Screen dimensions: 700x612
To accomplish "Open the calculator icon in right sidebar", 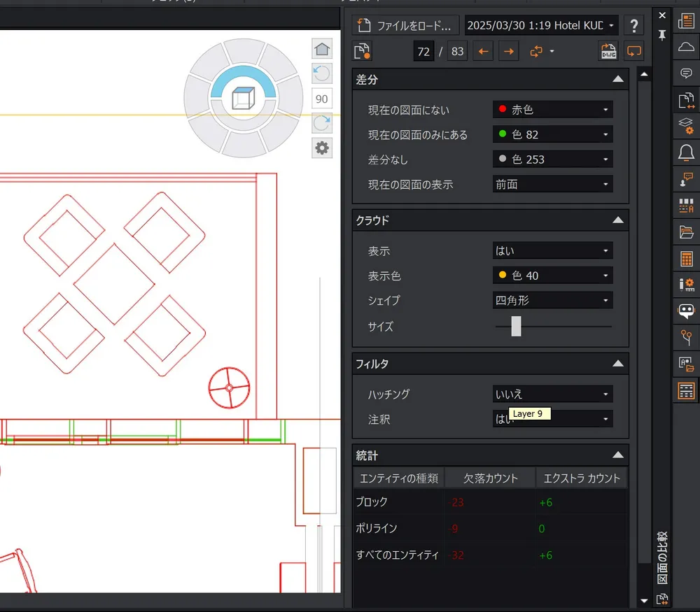I will click(x=686, y=259).
